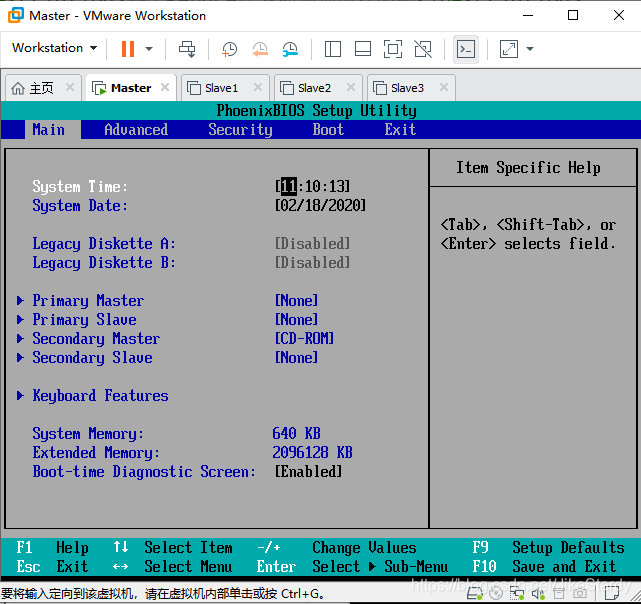Click the sound card status icon

(x=538, y=593)
